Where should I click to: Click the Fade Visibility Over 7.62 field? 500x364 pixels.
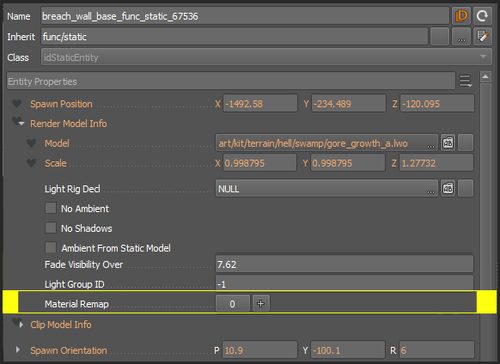pyautogui.click(x=344, y=264)
